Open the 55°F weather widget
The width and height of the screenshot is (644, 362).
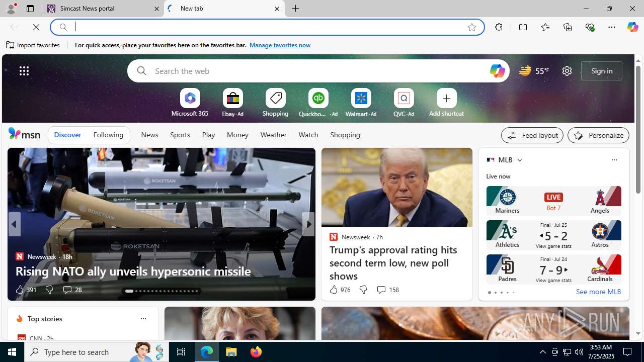click(x=534, y=71)
